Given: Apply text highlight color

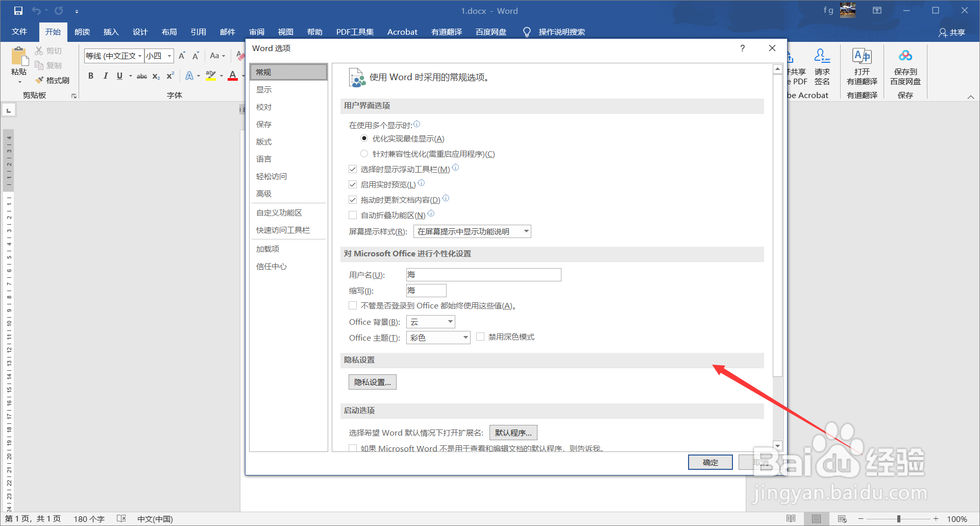Looking at the screenshot, I should (x=210, y=76).
